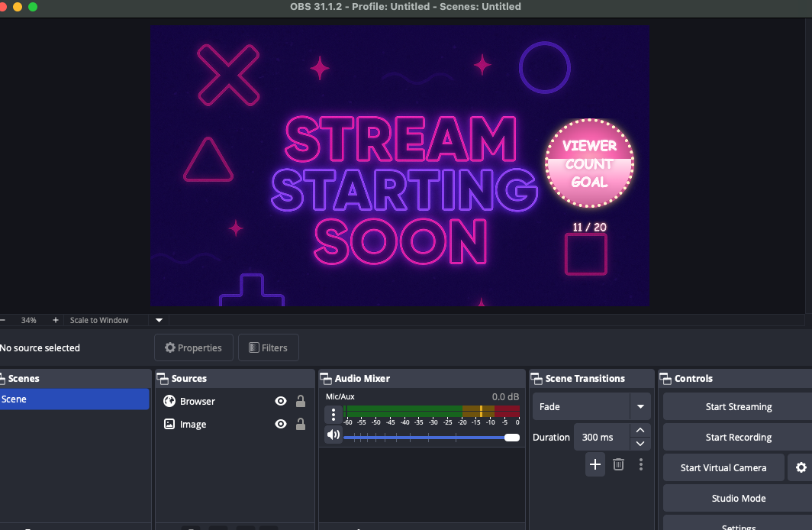
Task: Open Virtual Camera configuration gear icon
Action: tap(801, 467)
